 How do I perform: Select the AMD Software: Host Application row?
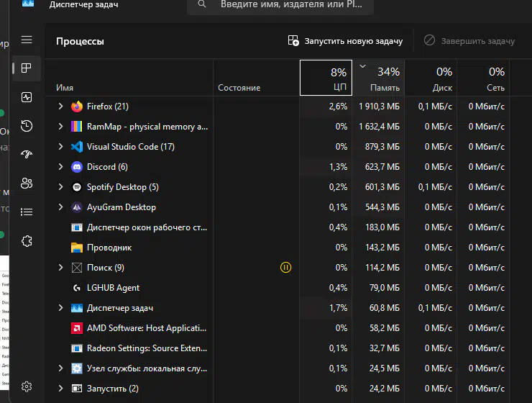click(278, 328)
